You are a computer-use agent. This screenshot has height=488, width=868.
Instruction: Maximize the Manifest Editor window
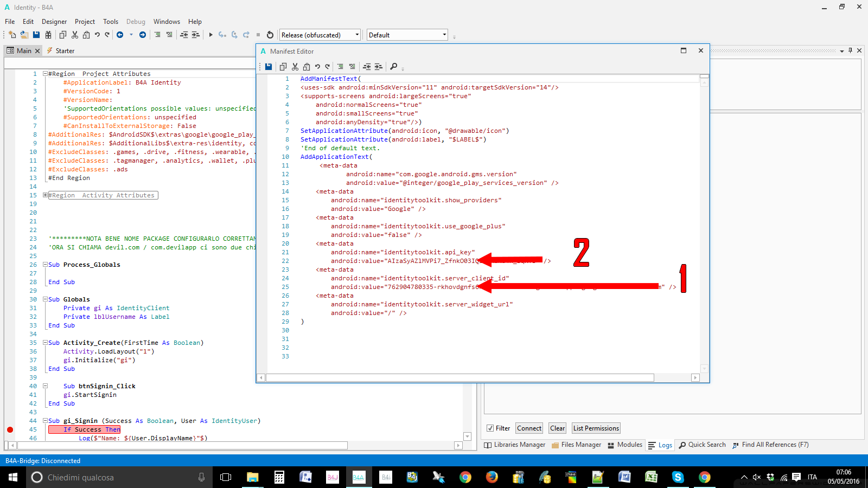pos(684,50)
